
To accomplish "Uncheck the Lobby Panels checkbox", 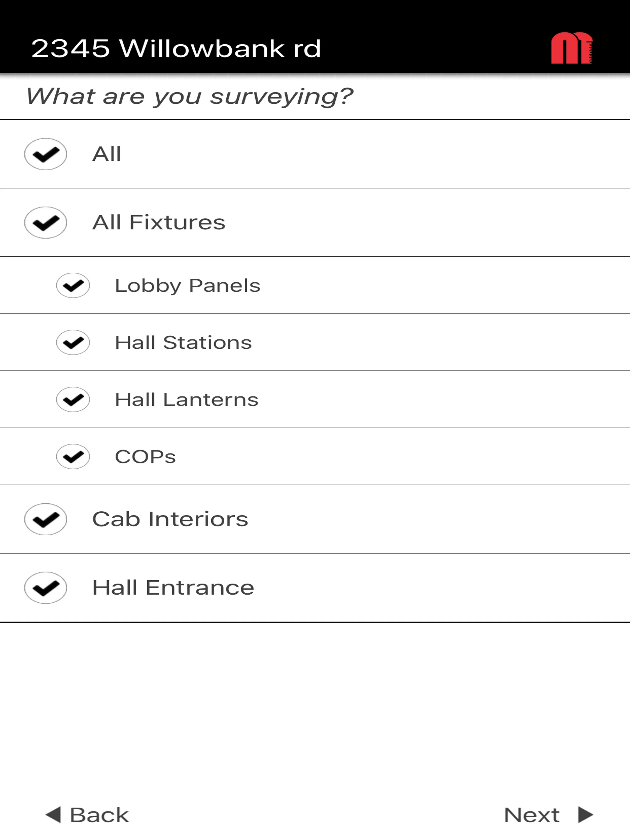I will click(73, 285).
